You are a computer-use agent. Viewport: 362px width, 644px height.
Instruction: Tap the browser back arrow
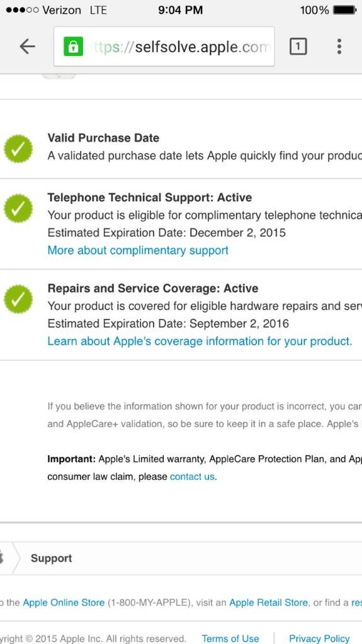click(x=27, y=47)
